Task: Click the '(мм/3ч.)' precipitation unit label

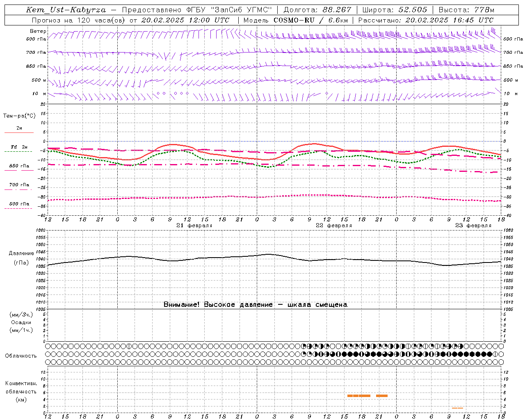Action: click(x=21, y=315)
